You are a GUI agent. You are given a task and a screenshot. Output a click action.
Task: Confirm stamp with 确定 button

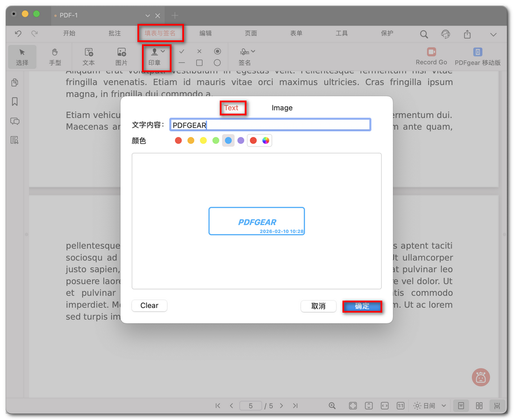[362, 306]
